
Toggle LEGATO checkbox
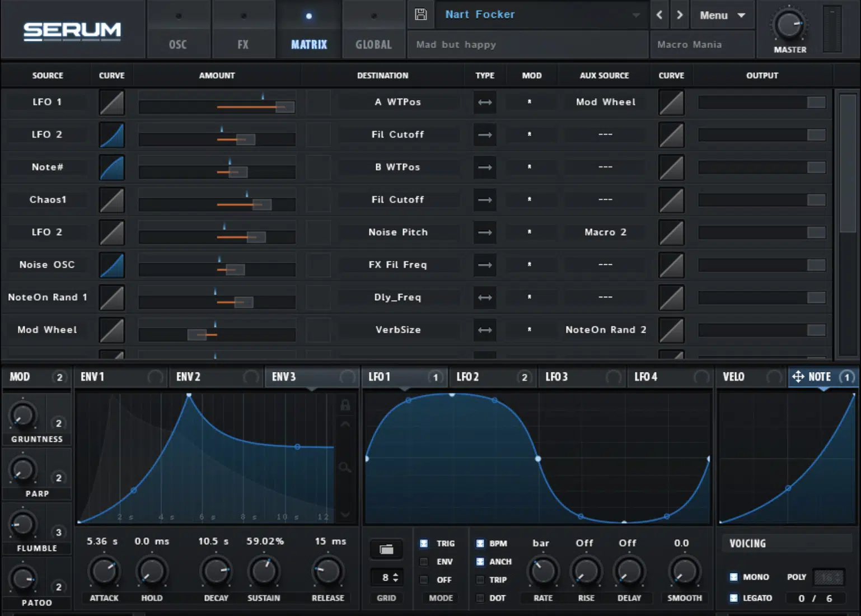733,598
